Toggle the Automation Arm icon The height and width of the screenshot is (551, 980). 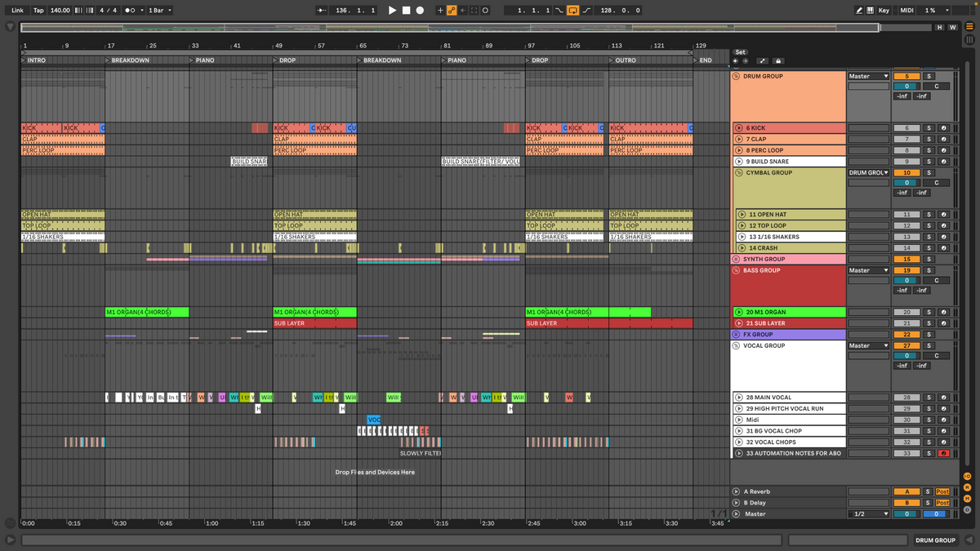(x=452, y=10)
